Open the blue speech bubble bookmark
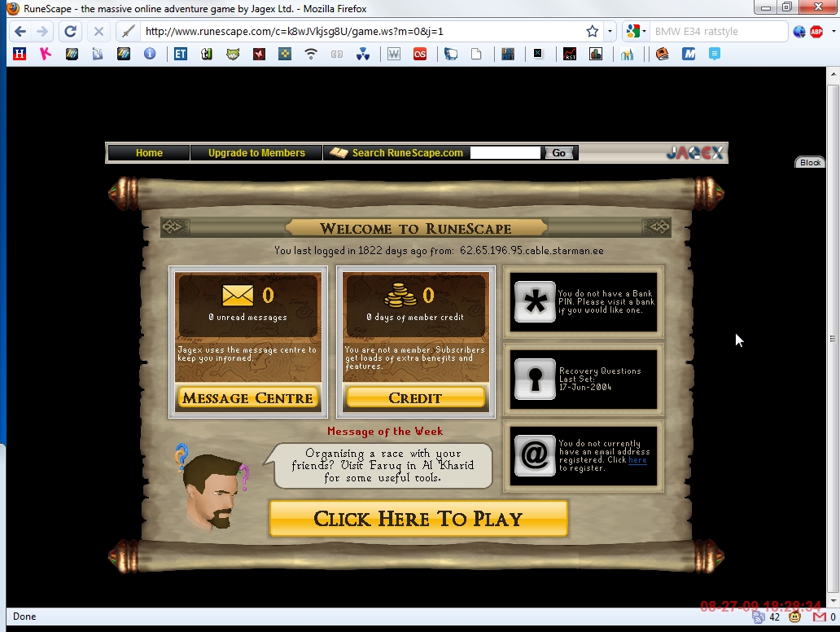840x632 pixels. click(x=715, y=54)
